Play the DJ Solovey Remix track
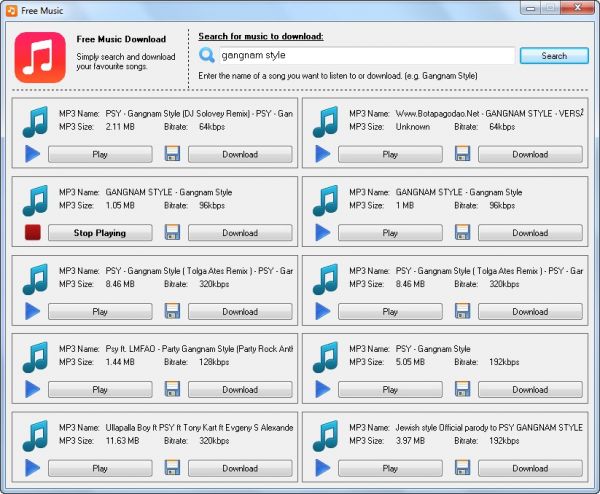 (x=100, y=154)
